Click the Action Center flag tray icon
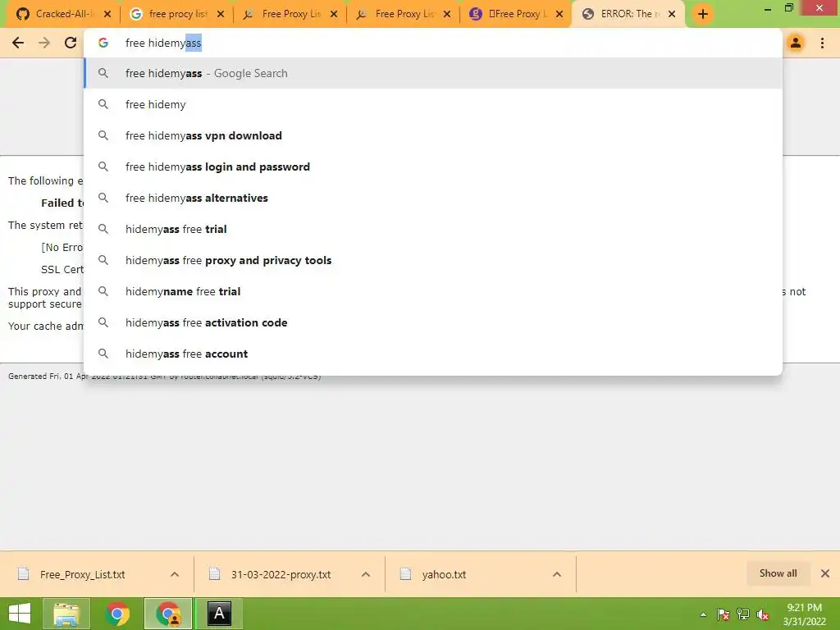Viewport: 840px width, 630px height. (x=724, y=614)
